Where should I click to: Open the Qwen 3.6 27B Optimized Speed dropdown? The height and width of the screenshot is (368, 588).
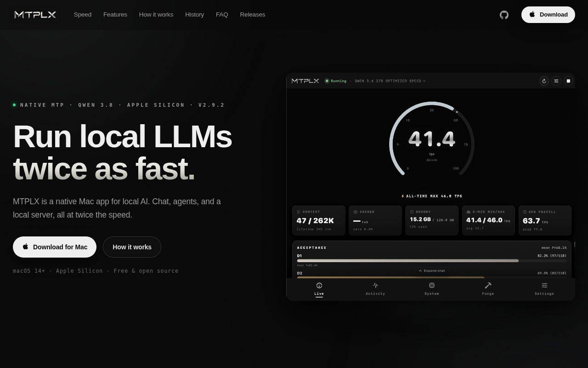coord(390,81)
